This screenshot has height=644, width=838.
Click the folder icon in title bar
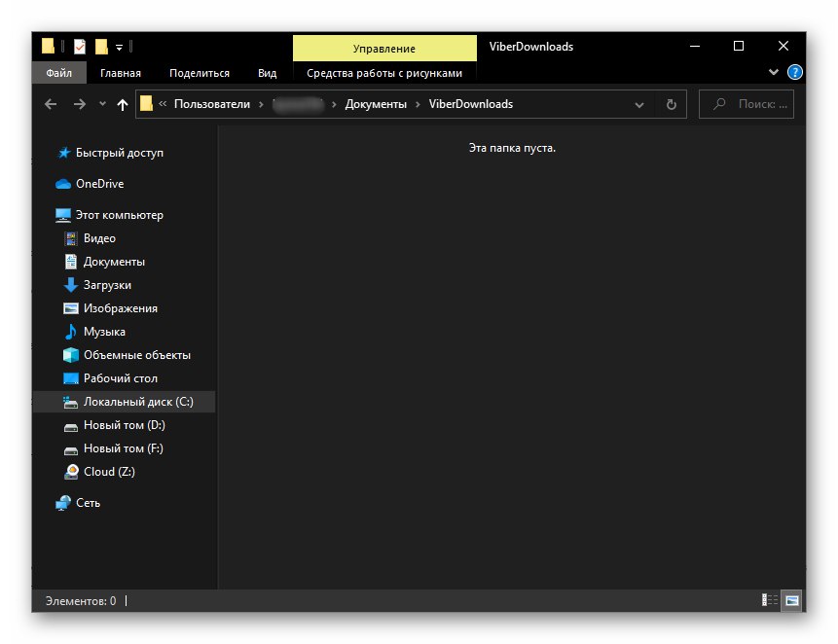(48, 47)
